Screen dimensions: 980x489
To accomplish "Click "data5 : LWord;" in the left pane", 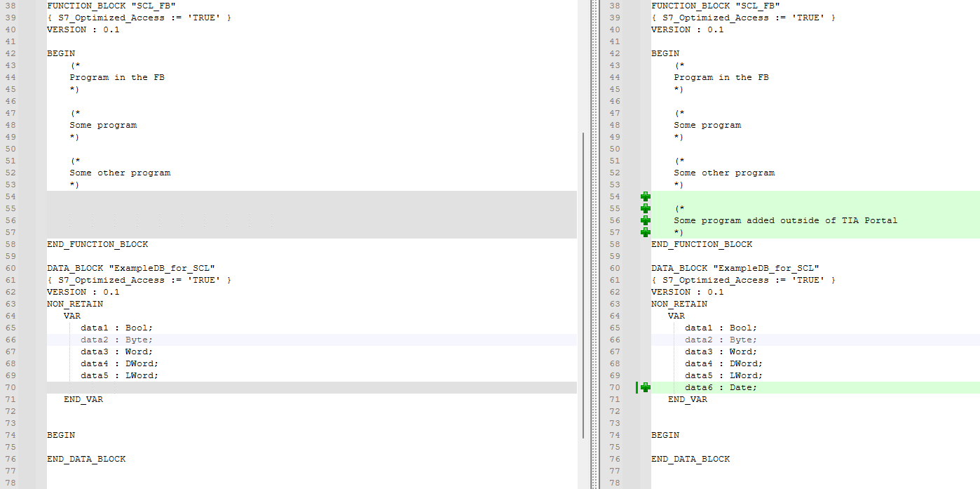I will [x=119, y=375].
